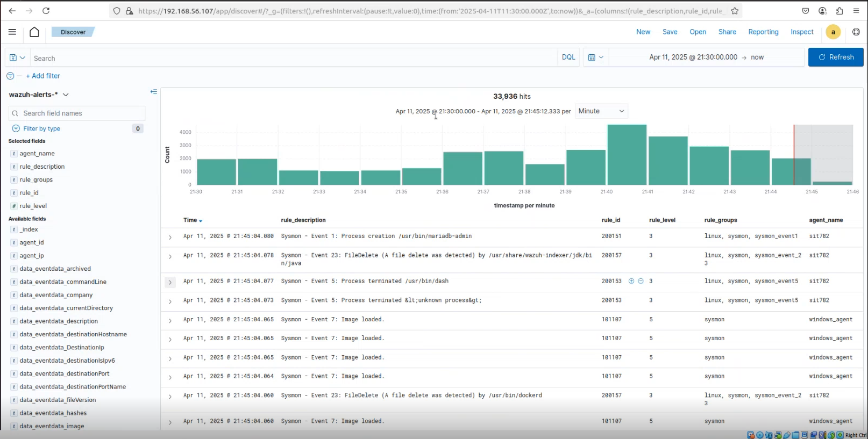
Task: Open the browser extensions icon
Action: [839, 11]
